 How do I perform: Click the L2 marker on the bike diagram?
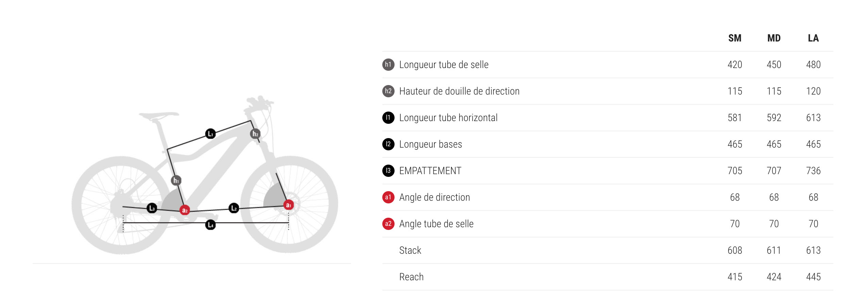234,208
